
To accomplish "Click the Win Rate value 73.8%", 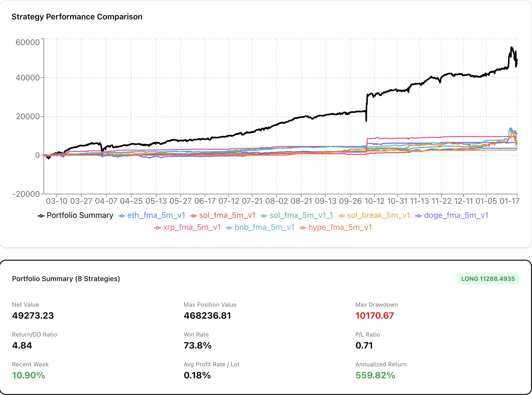I will [198, 345].
